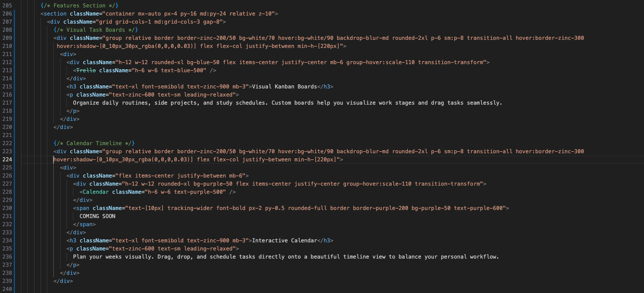Click the closing span tag on line 232

click(x=84, y=224)
